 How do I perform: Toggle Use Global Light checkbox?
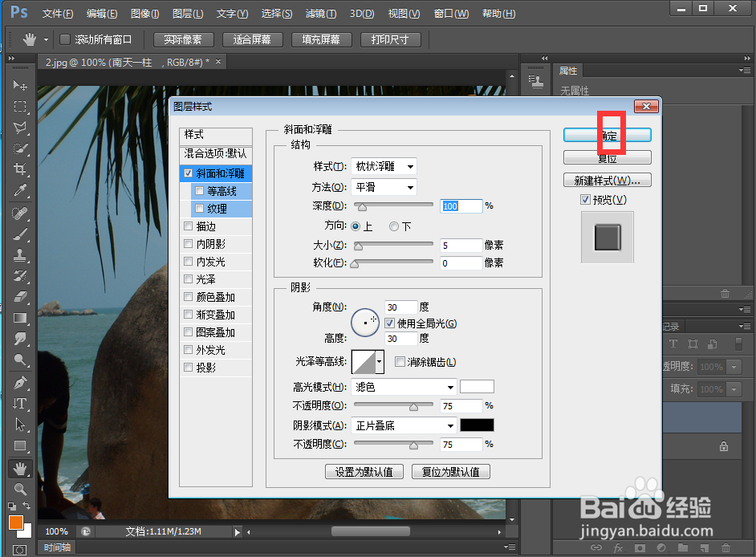coord(389,323)
